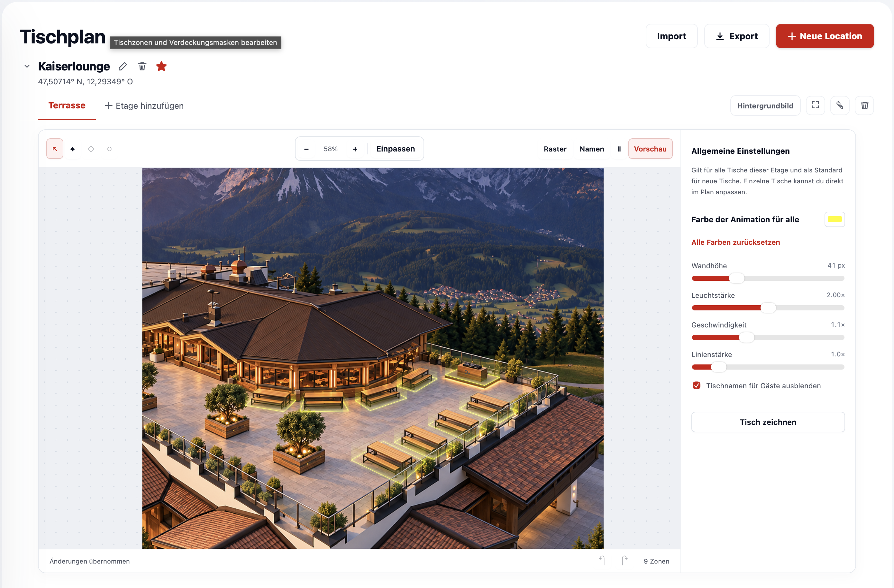Toggle the Namen labels display
The height and width of the screenshot is (588, 894).
(x=592, y=149)
